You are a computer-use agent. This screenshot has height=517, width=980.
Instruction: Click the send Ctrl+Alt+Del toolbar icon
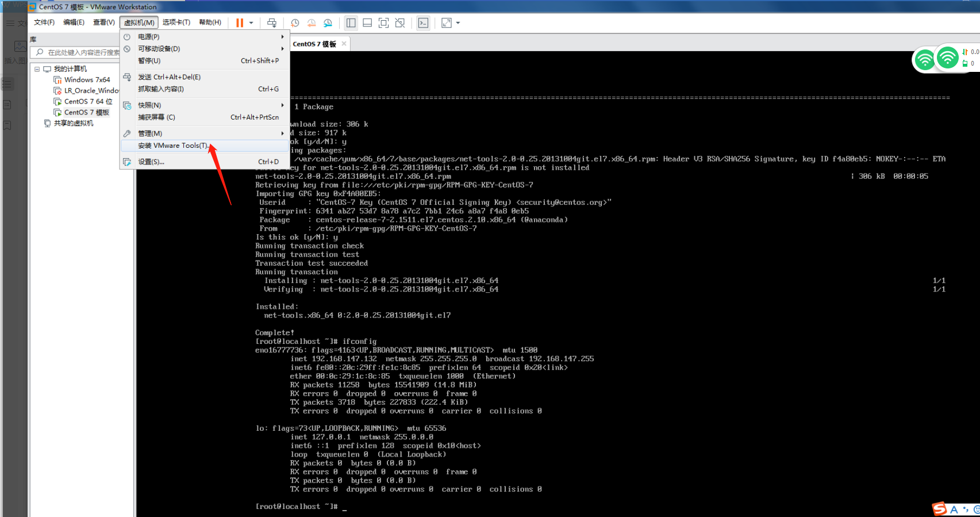272,23
